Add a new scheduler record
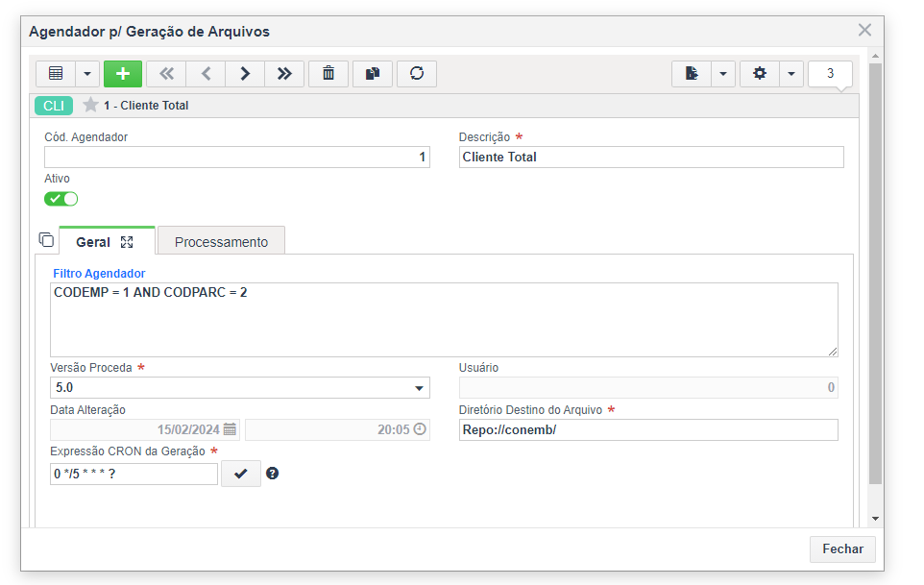 [123, 74]
